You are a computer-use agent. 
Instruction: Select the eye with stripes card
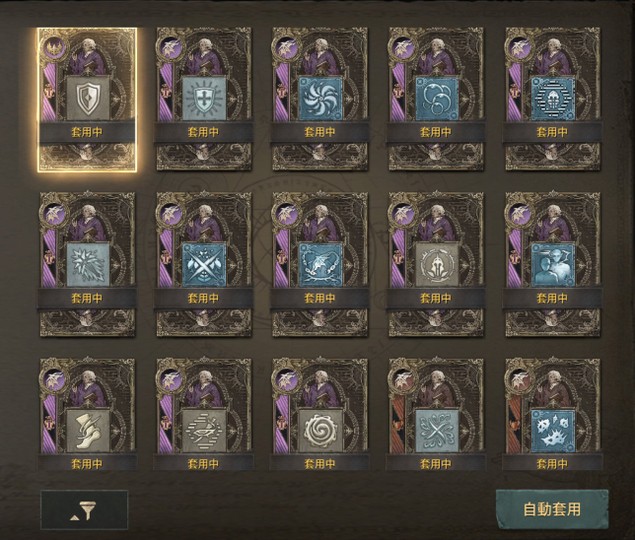tap(203, 413)
